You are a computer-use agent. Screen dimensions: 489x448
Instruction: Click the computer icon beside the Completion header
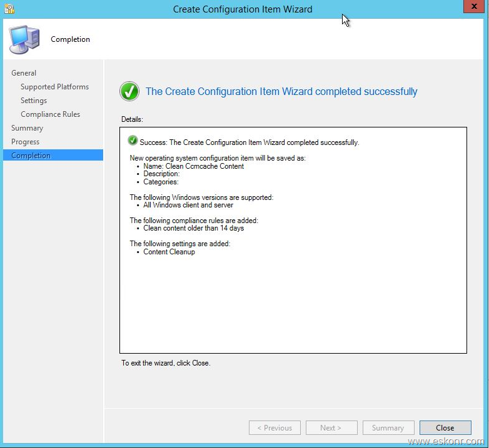click(23, 39)
